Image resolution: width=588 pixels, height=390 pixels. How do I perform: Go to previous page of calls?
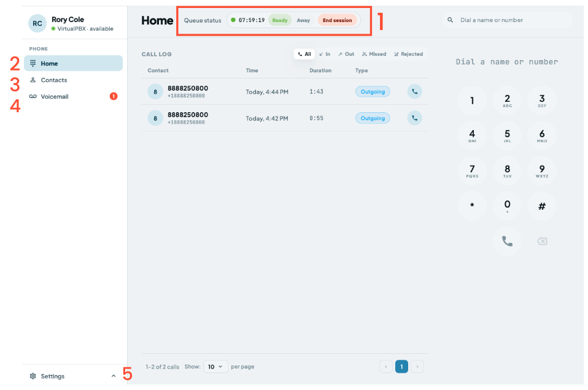pyautogui.click(x=386, y=367)
